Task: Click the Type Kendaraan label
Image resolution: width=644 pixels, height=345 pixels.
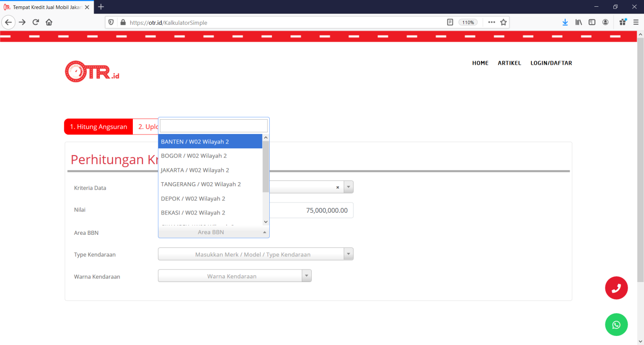Action: coord(95,255)
